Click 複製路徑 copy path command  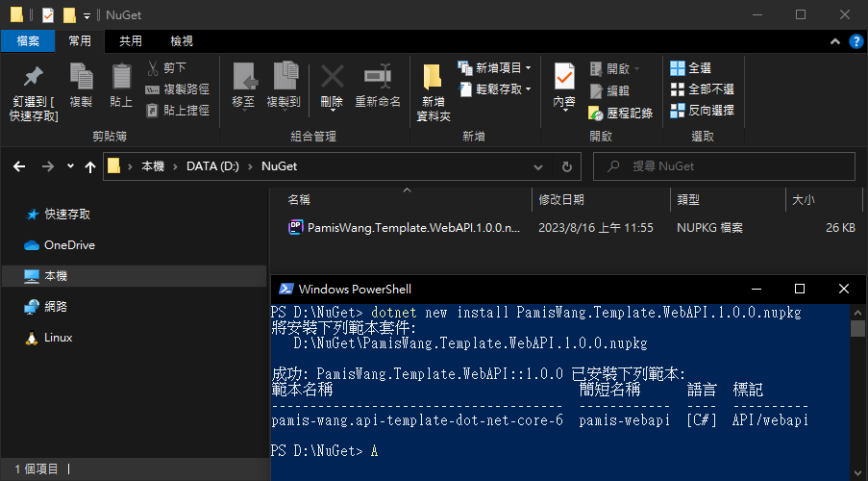177,89
